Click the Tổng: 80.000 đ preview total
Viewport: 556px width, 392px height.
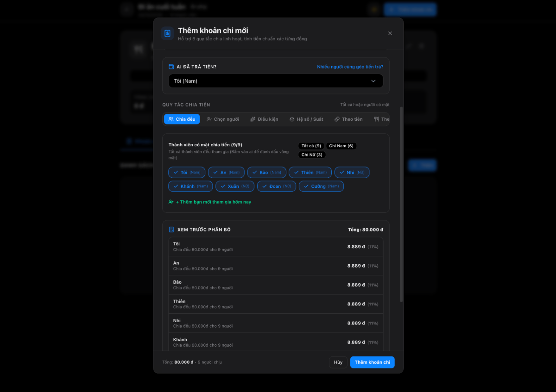[x=366, y=230]
